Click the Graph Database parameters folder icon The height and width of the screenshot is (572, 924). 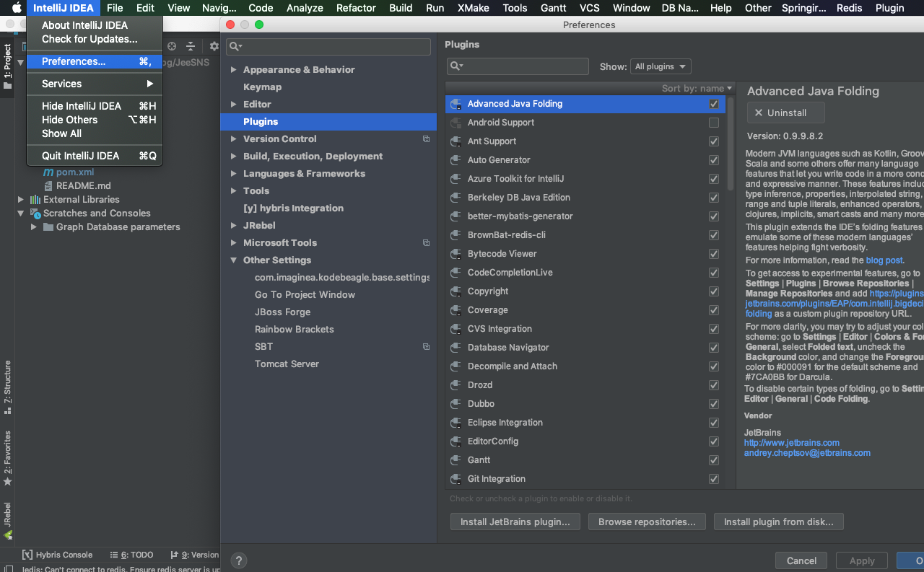coord(48,227)
